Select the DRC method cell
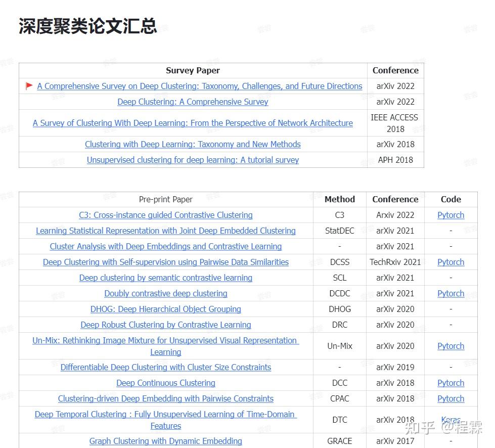The width and height of the screenshot is (495, 448). (340, 325)
